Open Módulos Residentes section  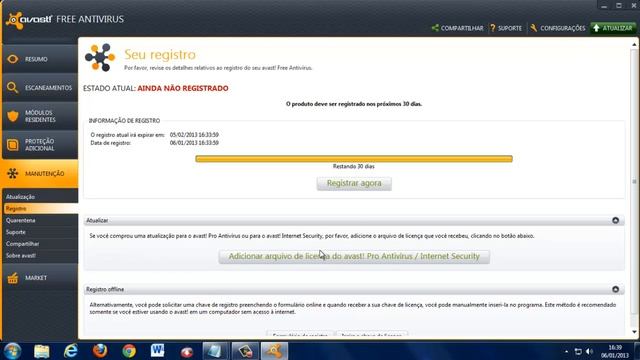40,116
